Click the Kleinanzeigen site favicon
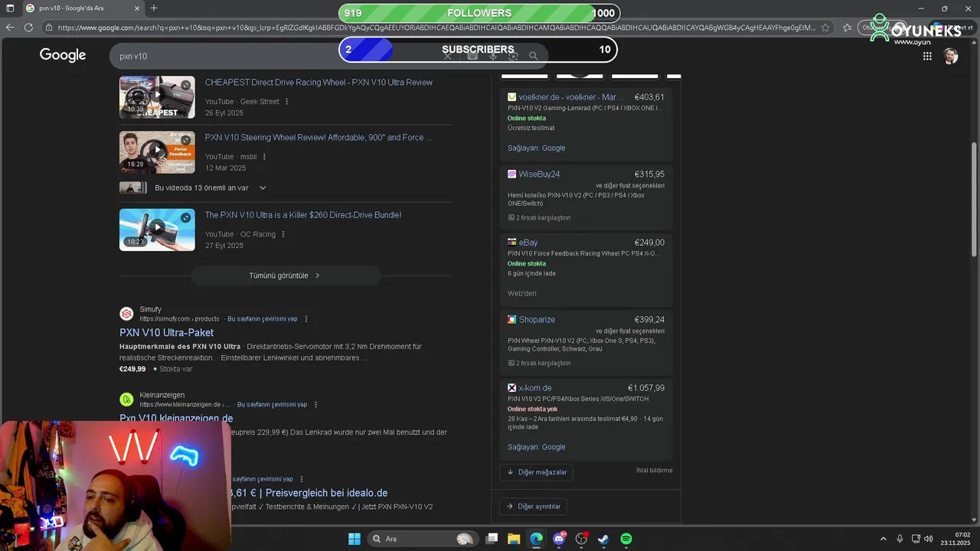The width and height of the screenshot is (980, 551). tap(126, 399)
